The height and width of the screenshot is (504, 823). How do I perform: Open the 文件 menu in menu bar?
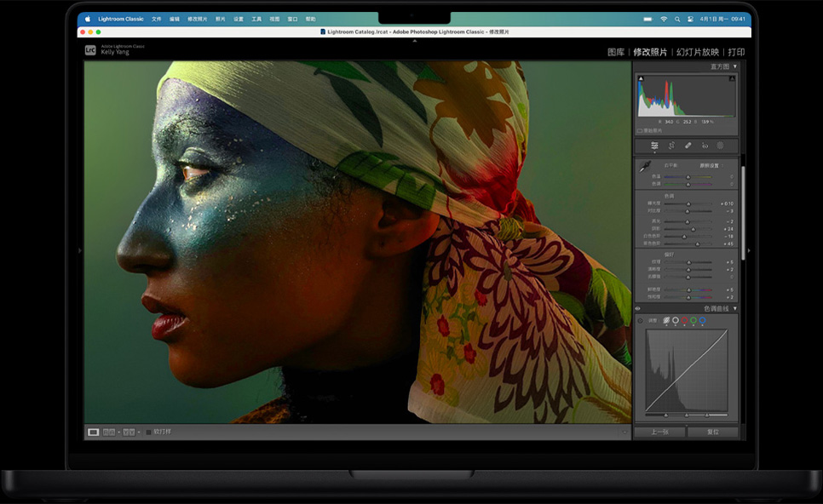click(x=156, y=19)
